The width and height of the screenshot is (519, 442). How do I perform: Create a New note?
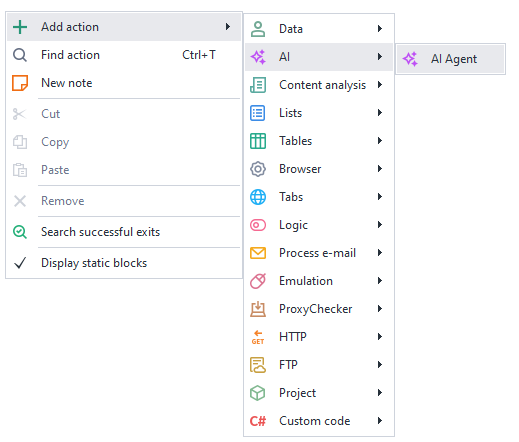click(x=124, y=83)
